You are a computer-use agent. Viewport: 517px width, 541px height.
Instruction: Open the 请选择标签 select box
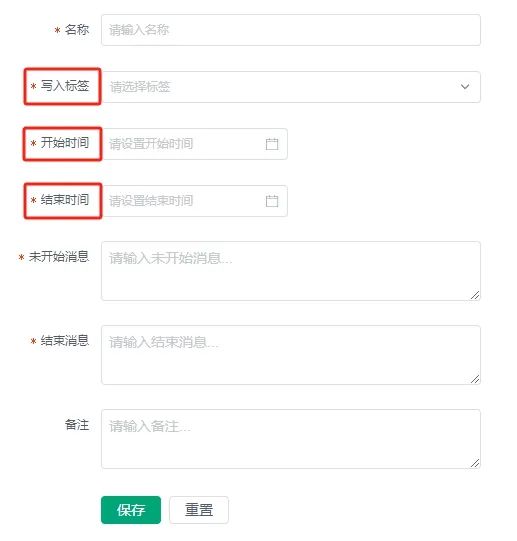(291, 87)
